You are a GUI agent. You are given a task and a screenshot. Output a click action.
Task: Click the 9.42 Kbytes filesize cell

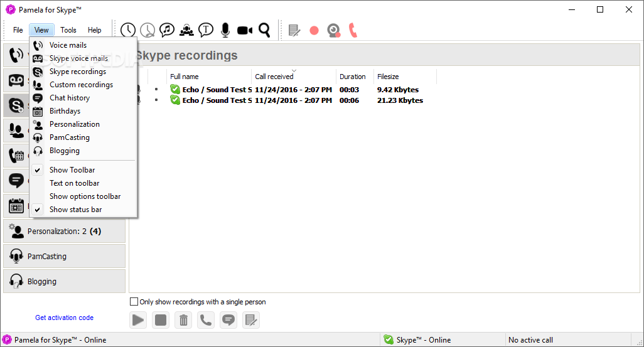[398, 90]
